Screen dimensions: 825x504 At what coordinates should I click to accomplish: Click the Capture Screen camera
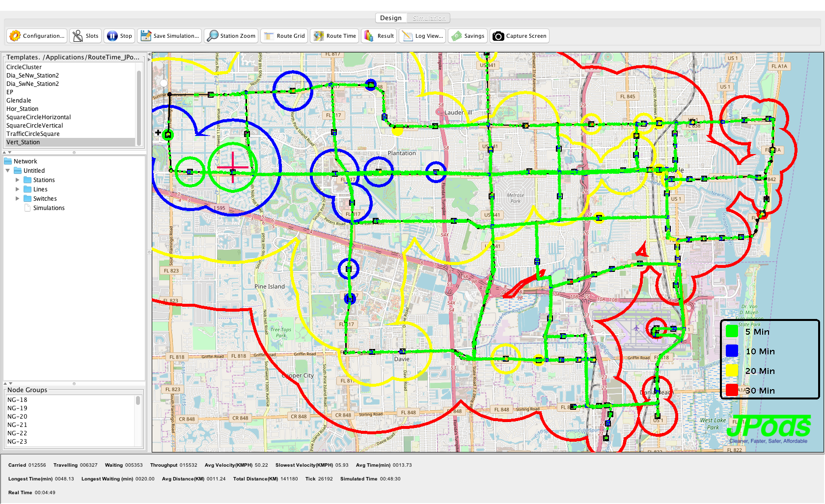coord(498,36)
